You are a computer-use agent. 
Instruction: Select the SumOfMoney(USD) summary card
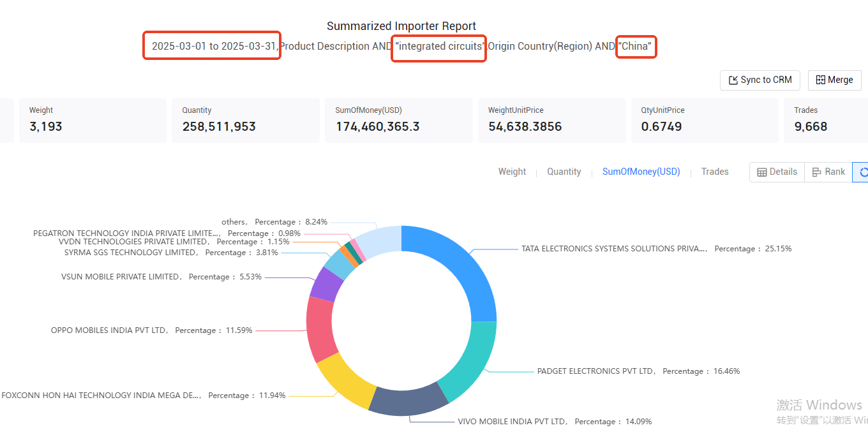(x=399, y=121)
